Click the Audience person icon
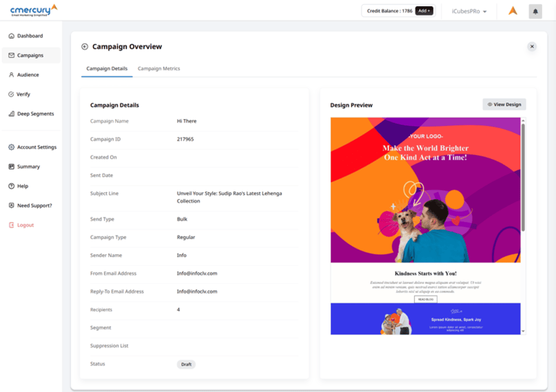This screenshot has width=556, height=392. click(x=12, y=75)
